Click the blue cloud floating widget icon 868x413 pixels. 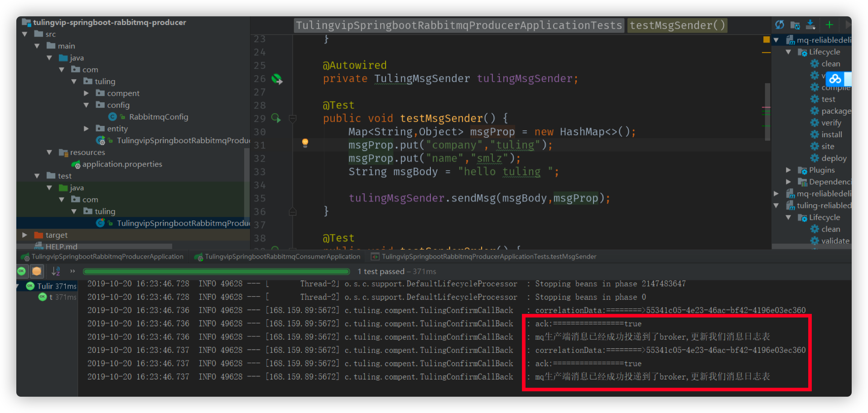(x=835, y=79)
